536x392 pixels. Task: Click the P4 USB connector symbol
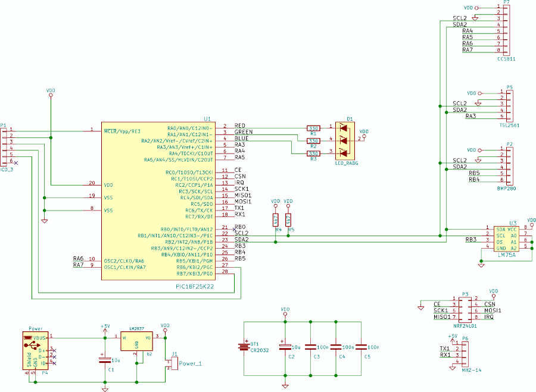tap(35, 350)
